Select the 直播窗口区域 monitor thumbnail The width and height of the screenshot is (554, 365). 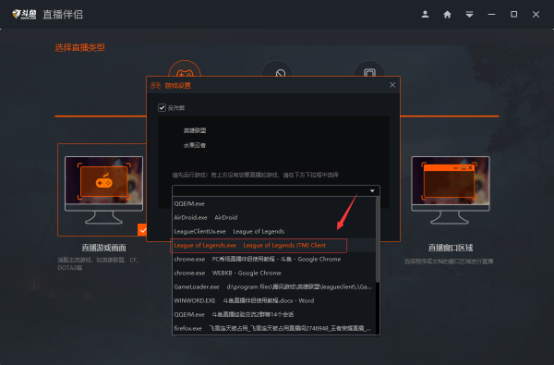pos(450,190)
